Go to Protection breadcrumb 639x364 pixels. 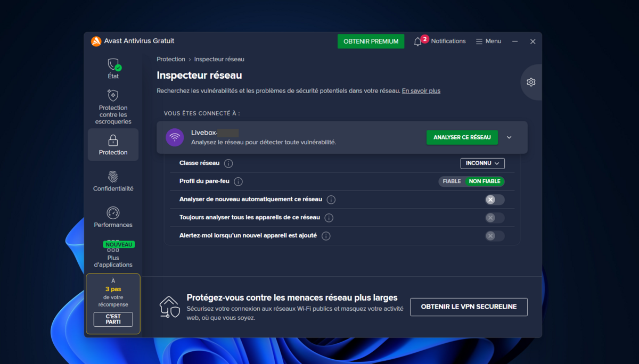coord(171,59)
